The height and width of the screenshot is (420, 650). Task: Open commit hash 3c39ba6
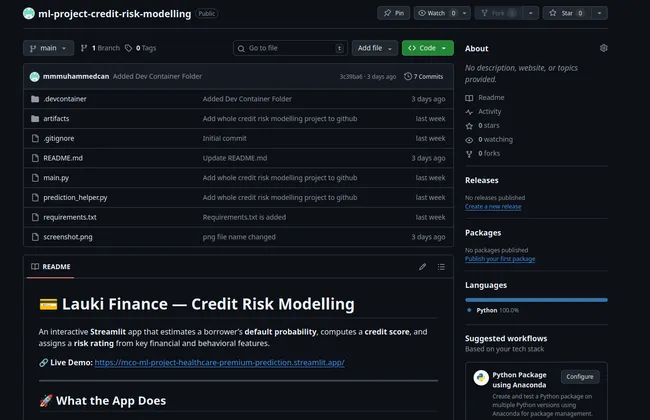click(351, 77)
